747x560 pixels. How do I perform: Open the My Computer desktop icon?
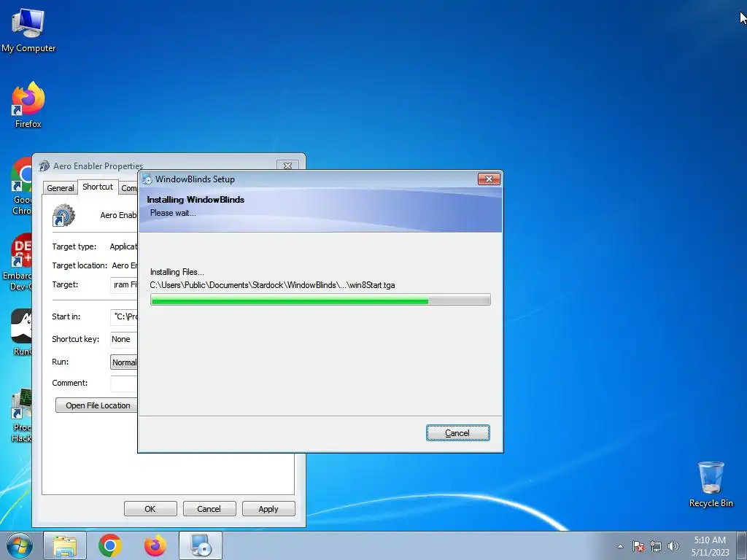click(x=28, y=31)
